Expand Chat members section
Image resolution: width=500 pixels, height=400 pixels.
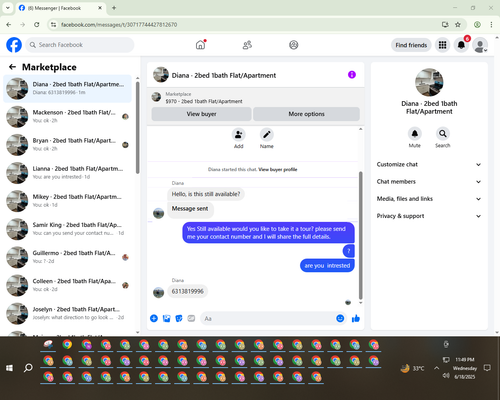point(429,182)
